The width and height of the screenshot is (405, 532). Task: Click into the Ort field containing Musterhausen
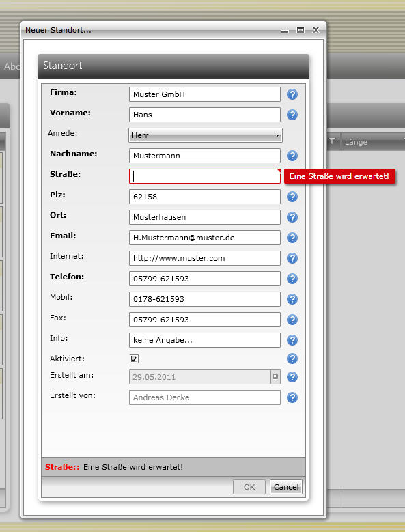(205, 217)
